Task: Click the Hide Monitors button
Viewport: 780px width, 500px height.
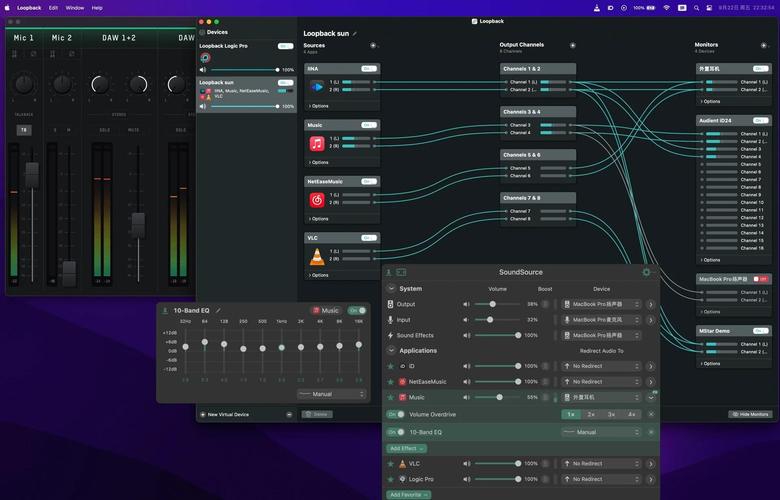Action: [x=750, y=414]
